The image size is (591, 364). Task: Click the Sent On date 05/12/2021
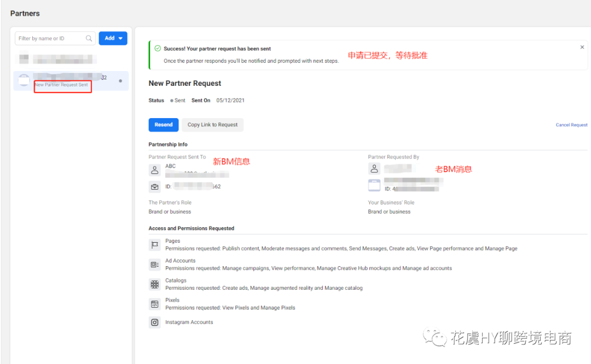230,101
